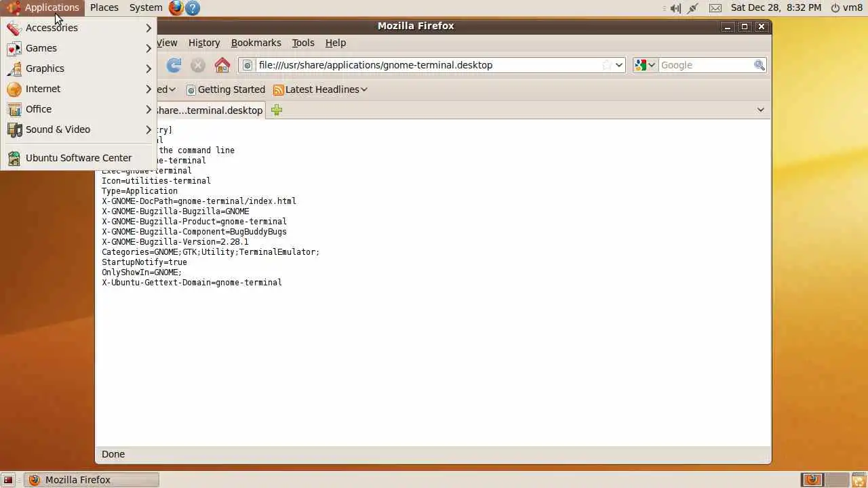
Task: Select Mozilla Firefox taskbar window button
Action: tap(92, 480)
